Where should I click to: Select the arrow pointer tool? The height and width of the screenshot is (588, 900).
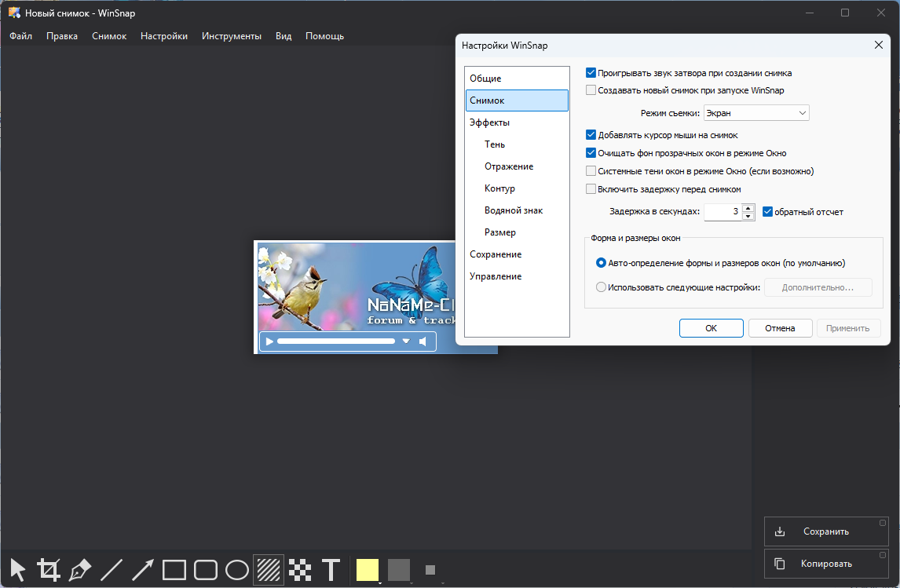17,569
